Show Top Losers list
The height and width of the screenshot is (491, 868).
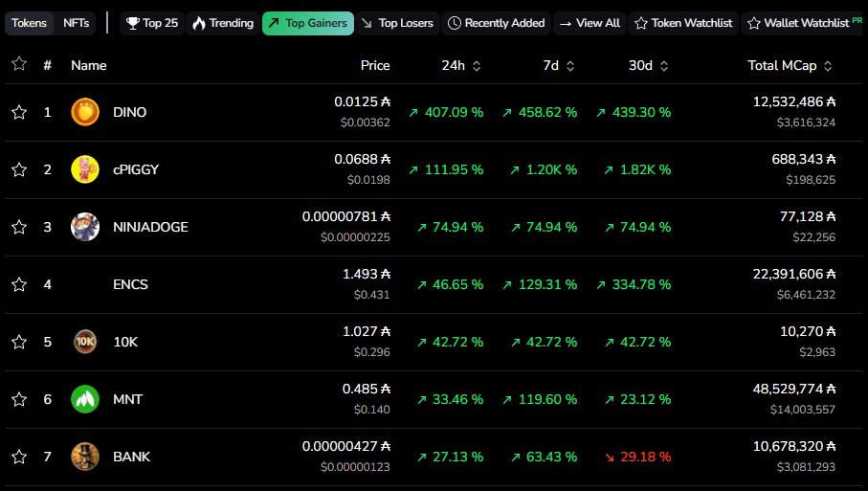click(x=397, y=23)
